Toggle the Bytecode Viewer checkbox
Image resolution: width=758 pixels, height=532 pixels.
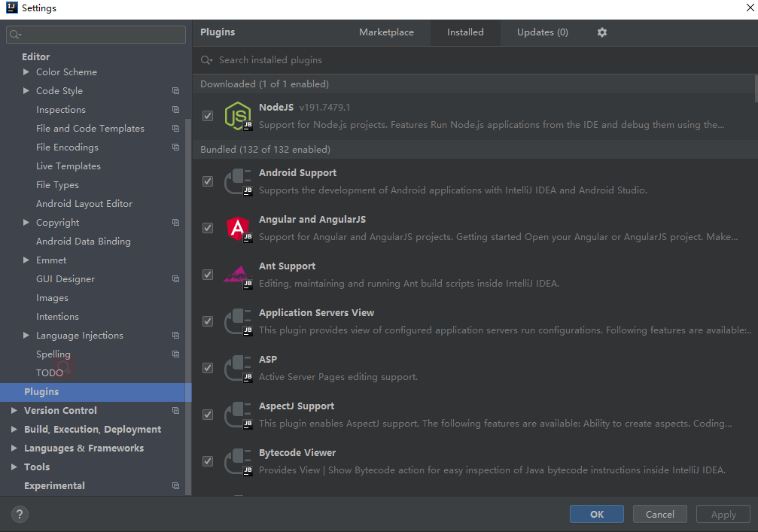[208, 461]
